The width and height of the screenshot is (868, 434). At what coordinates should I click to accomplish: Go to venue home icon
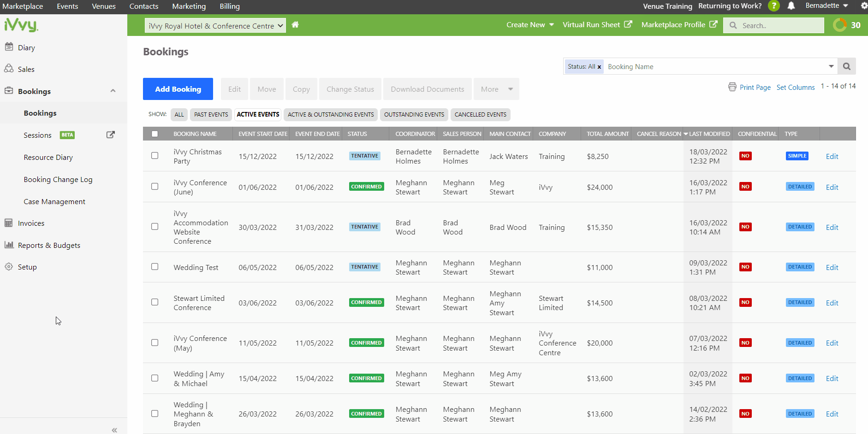pos(295,25)
